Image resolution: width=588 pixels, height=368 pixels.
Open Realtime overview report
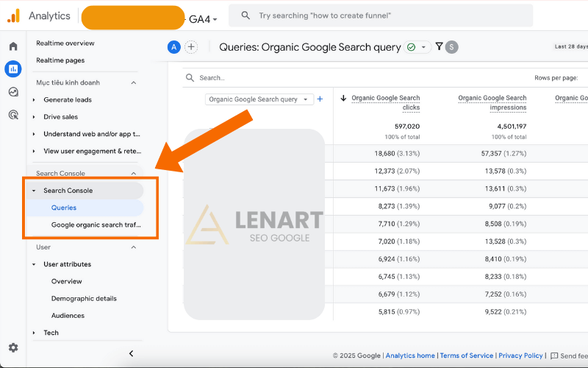coord(65,43)
